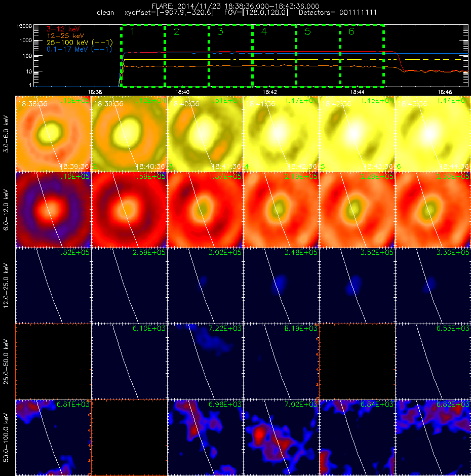Open the 3.0-6.0 keV image labeled 1.42E+04

(129, 134)
